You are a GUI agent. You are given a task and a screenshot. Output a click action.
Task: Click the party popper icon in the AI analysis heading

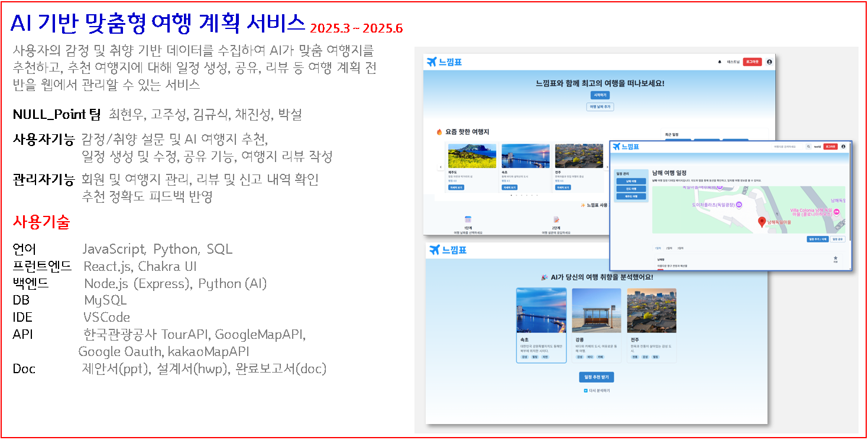545,277
